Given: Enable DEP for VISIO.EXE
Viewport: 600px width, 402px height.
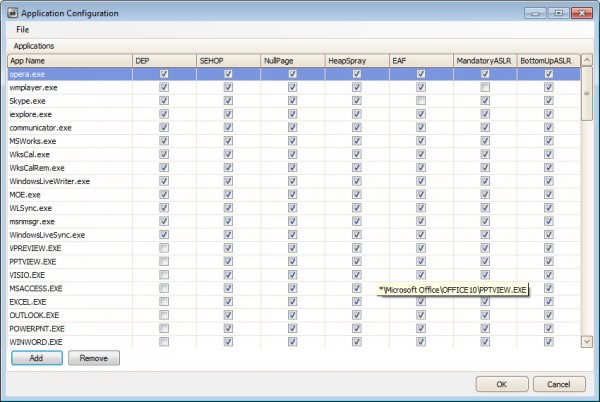Looking at the screenshot, I should 164,275.
